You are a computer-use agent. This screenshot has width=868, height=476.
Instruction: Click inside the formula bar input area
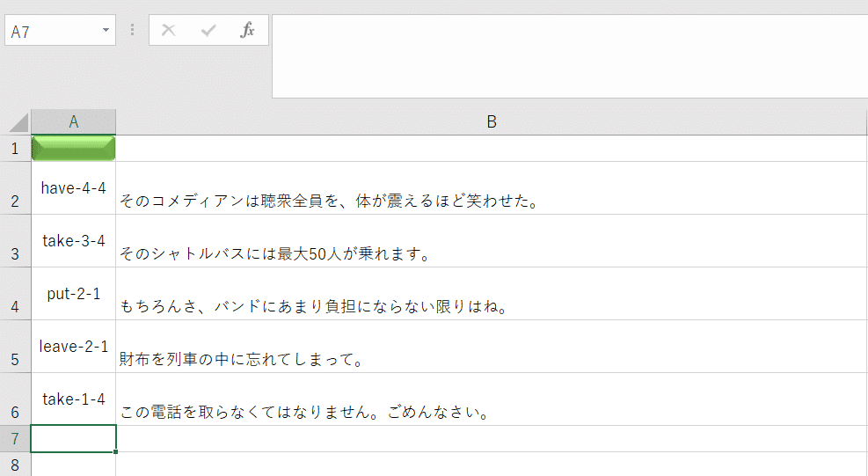tap(570, 56)
